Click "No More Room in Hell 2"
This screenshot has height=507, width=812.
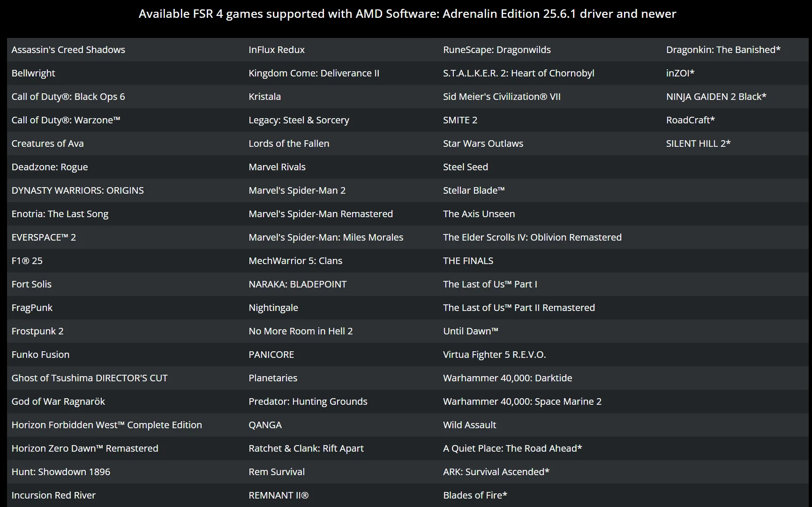point(301,331)
